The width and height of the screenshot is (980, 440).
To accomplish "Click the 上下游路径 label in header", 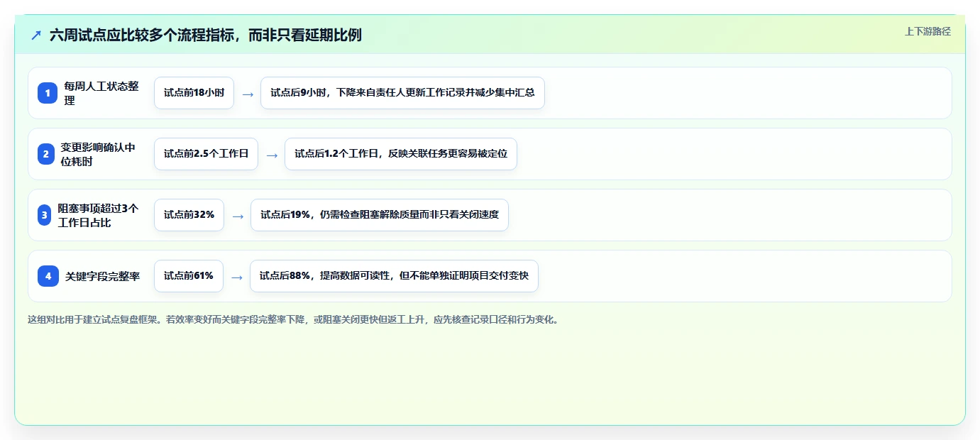I will [927, 31].
